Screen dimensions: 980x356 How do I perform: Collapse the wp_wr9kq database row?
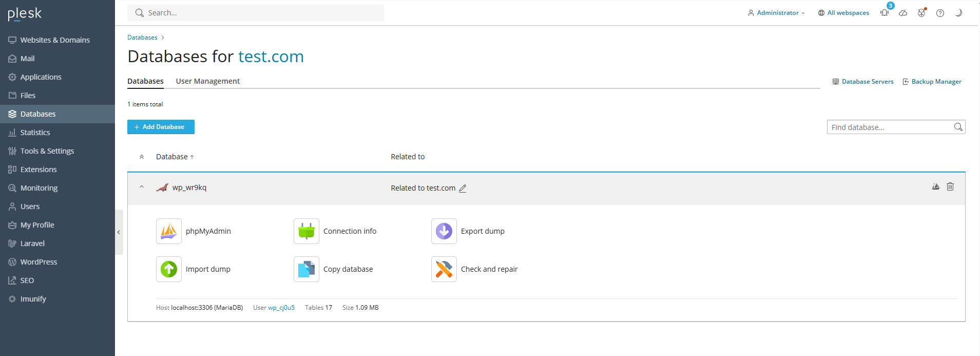[x=142, y=187]
